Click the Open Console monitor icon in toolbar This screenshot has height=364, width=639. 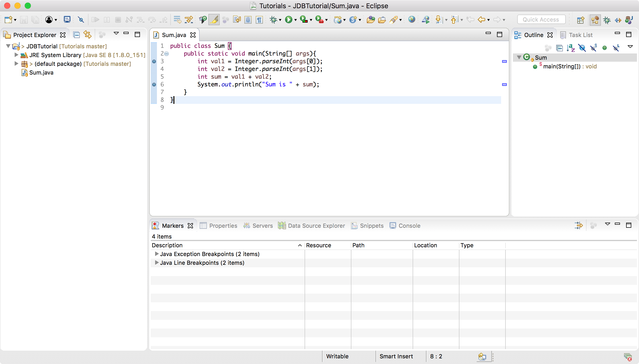coord(67,20)
